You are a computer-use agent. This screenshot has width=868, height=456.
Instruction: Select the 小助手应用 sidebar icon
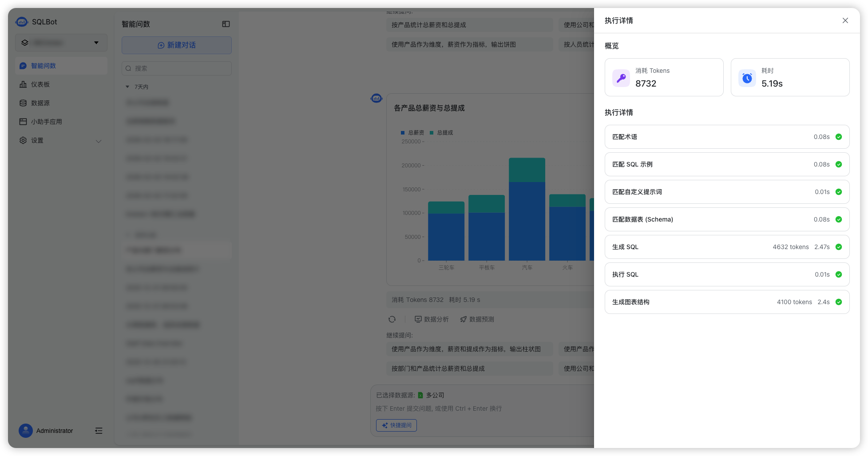23,122
